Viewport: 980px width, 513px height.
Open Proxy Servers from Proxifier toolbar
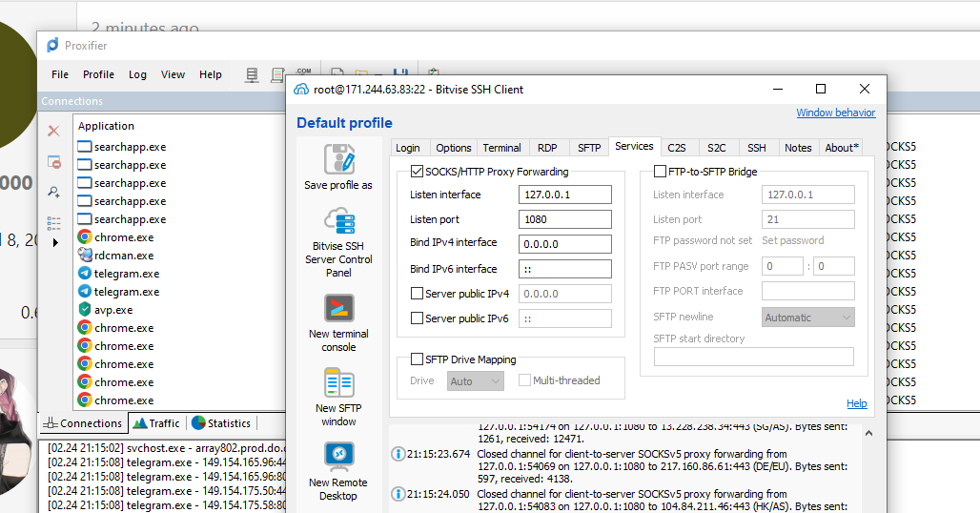(x=252, y=75)
